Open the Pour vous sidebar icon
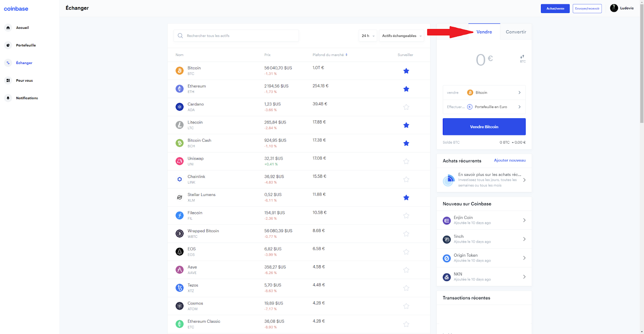Viewport: 644px width, 334px height. [x=8, y=80]
